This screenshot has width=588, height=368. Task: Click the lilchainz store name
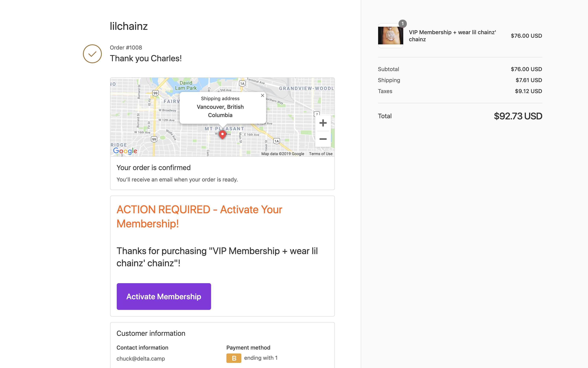pos(129,26)
